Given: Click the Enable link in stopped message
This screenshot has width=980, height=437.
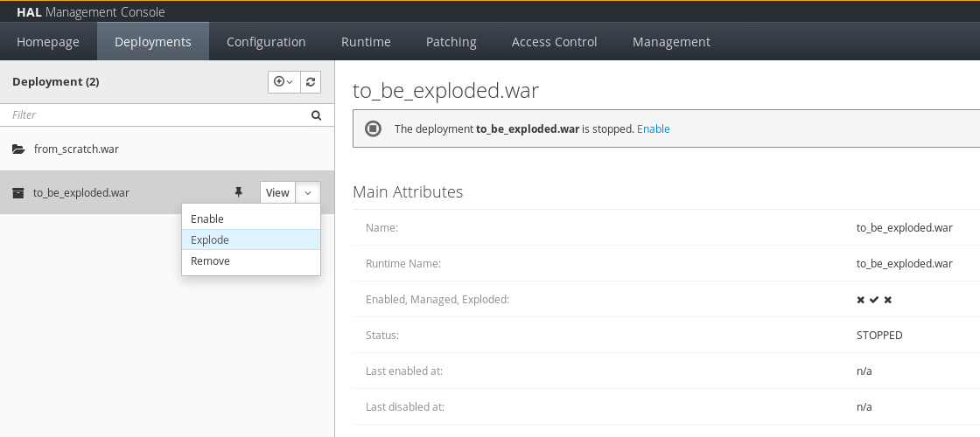Looking at the screenshot, I should (x=653, y=128).
